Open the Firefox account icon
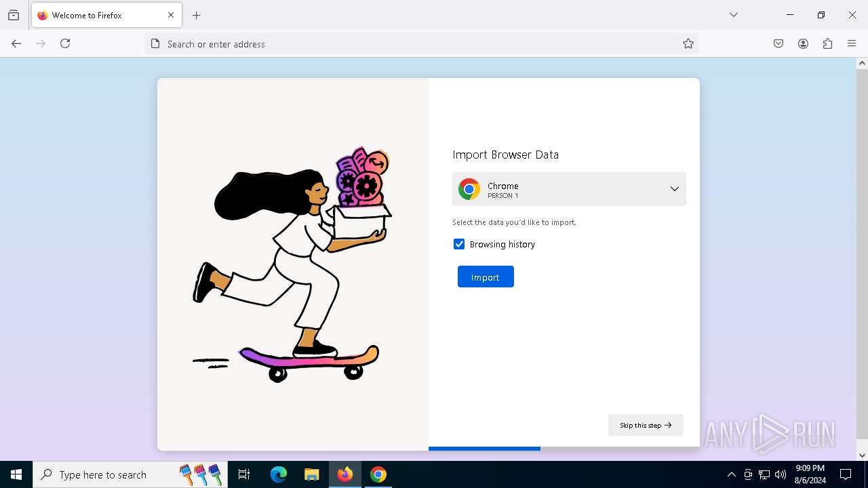Viewport: 868px width, 488px height. click(803, 43)
